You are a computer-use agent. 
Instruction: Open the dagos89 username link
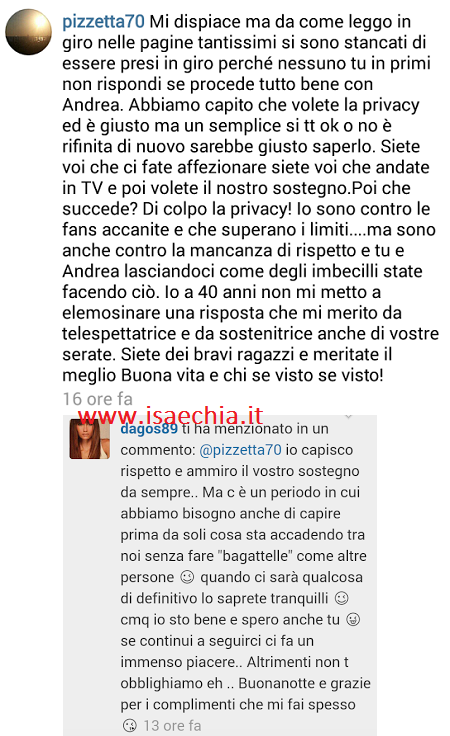149,429
